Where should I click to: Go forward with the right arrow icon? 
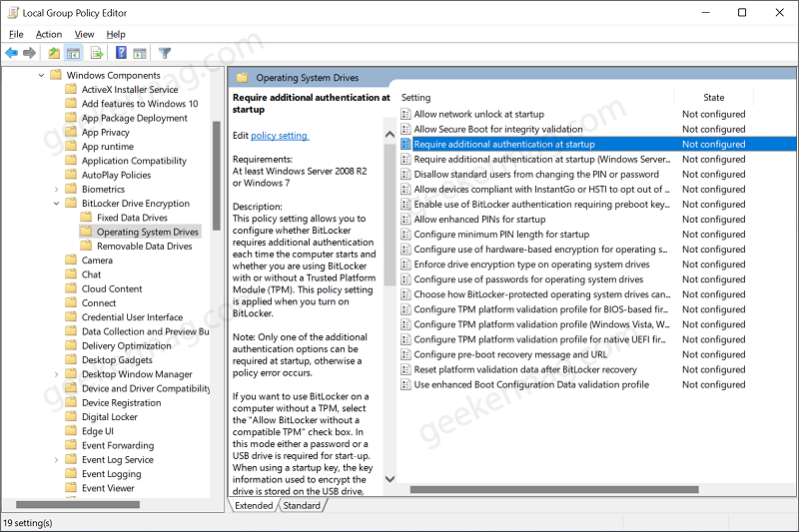30,53
